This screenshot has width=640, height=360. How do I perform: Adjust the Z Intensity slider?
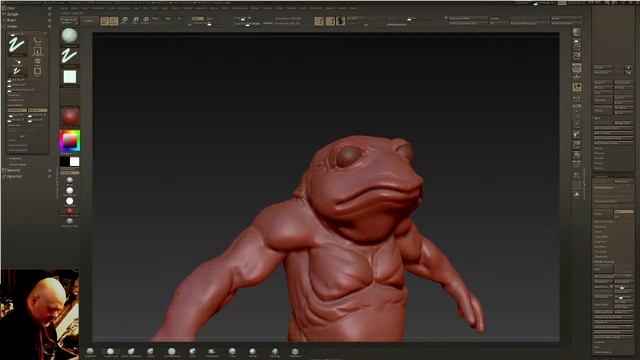(200, 24)
